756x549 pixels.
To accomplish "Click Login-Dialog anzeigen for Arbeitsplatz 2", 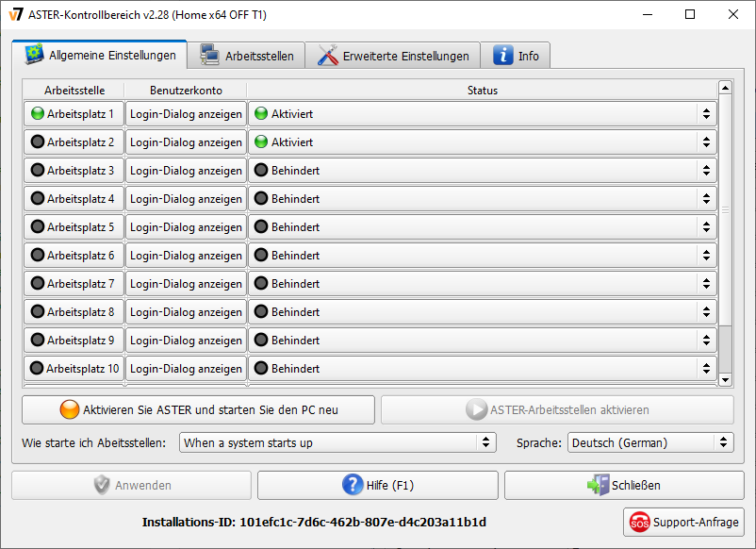I will pos(186,142).
